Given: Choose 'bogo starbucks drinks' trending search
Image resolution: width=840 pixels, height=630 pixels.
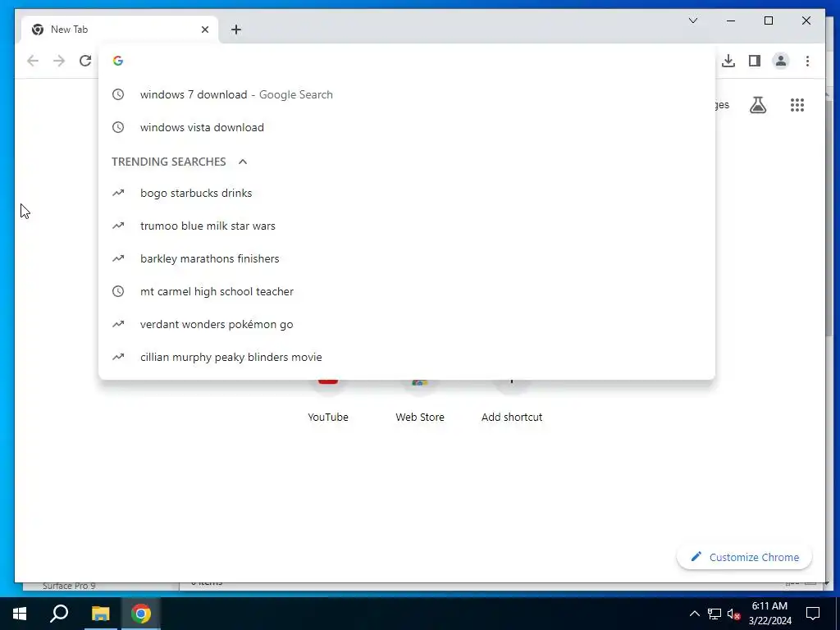Looking at the screenshot, I should pos(407,193).
